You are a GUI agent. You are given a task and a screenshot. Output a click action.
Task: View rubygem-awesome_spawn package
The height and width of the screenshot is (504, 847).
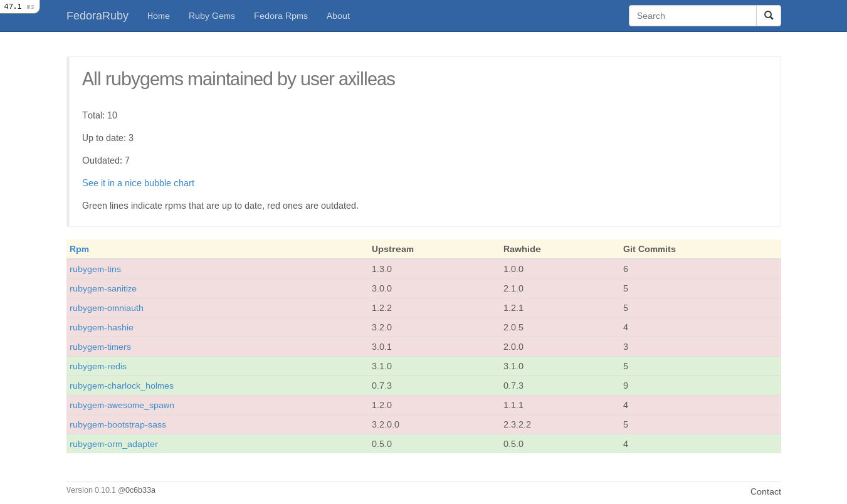[122, 405]
